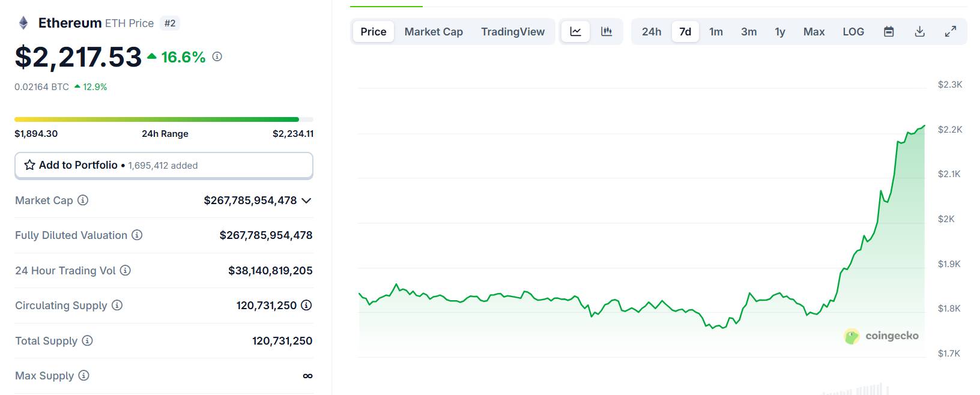Click the $1.7K axis label
Screen dimensions: 980x395
(949, 354)
